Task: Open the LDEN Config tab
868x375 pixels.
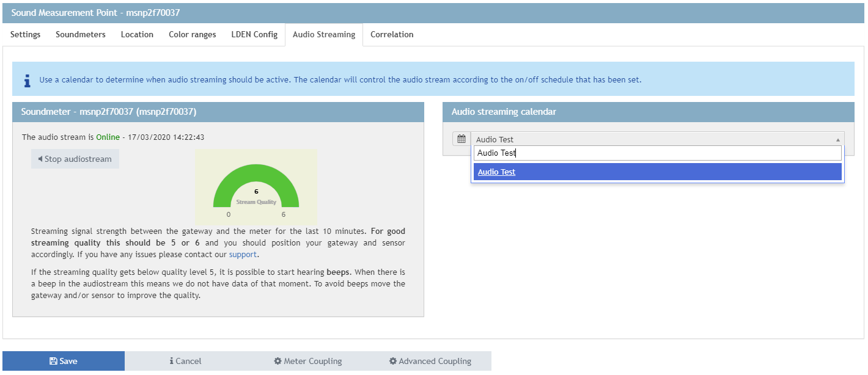Action: [x=254, y=35]
